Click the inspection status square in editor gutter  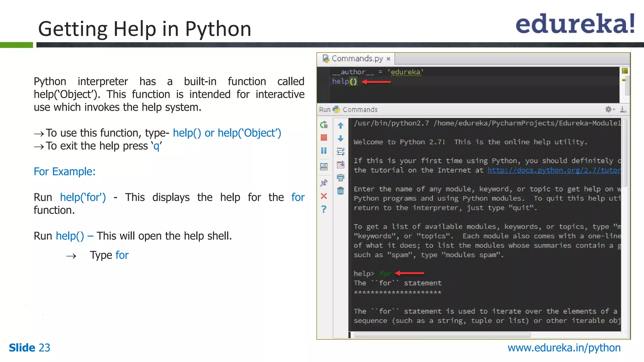[x=625, y=71]
